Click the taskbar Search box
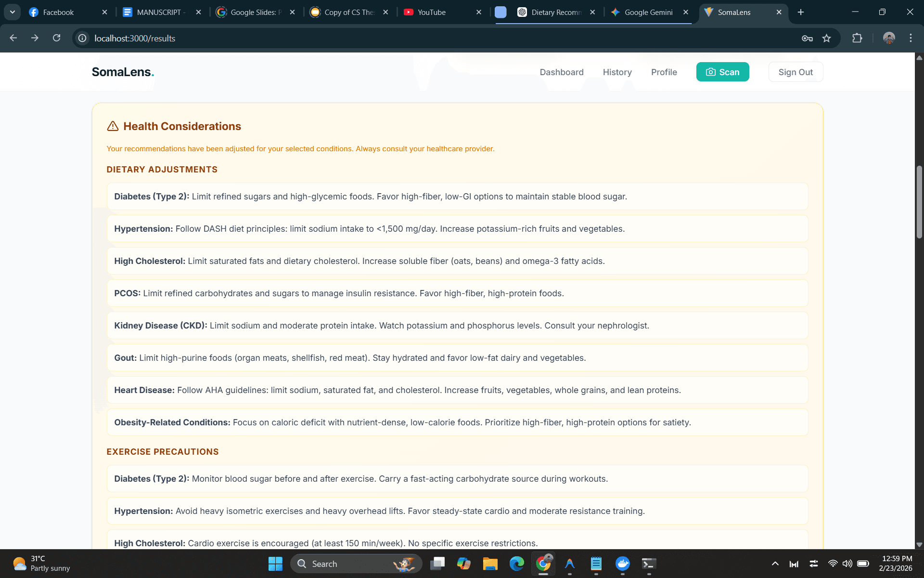The image size is (924, 578). pyautogui.click(x=356, y=564)
